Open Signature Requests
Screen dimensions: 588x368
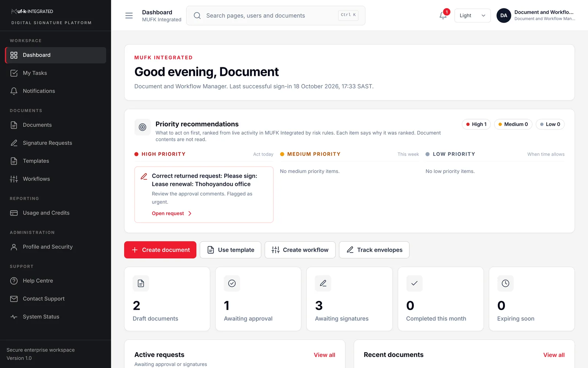(x=55, y=143)
